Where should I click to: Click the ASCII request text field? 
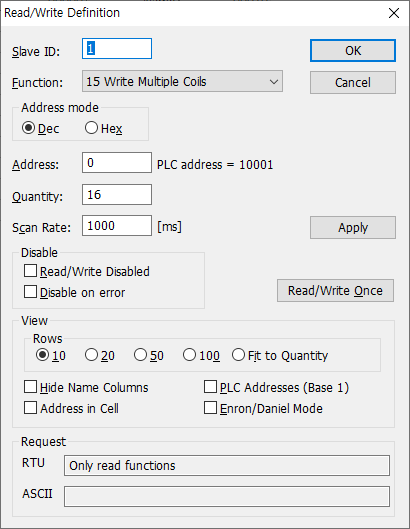[x=227, y=496]
